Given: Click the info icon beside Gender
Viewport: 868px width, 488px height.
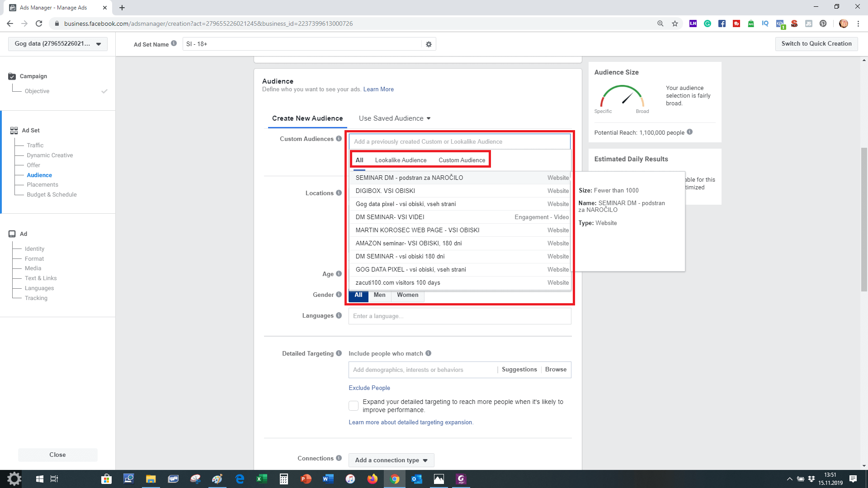Looking at the screenshot, I should pos(339,295).
